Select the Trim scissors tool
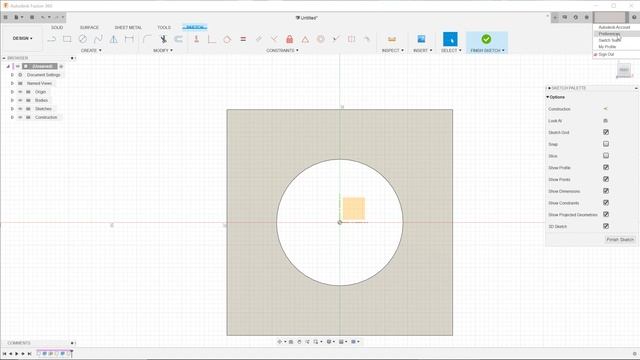This screenshot has height=360, width=640. pyautogui.click(x=163, y=39)
